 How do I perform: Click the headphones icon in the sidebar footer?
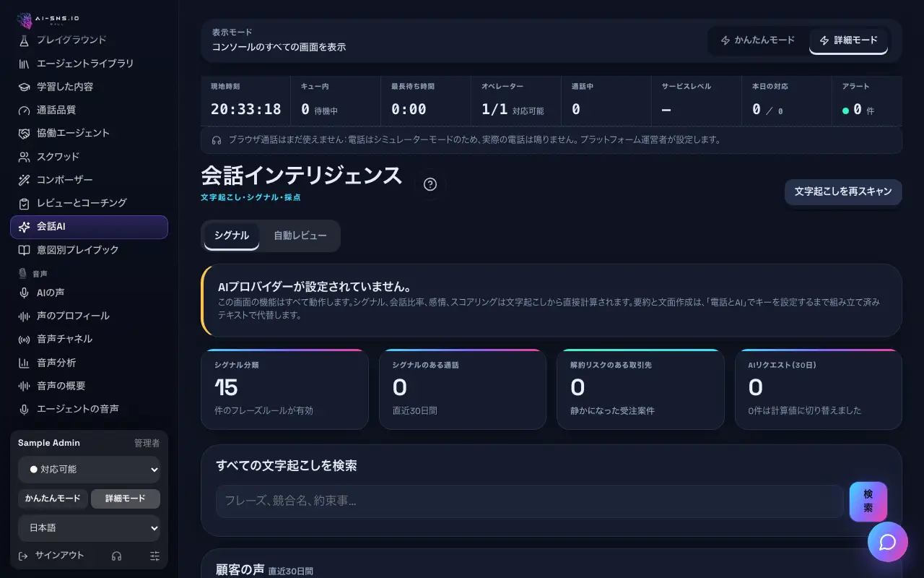pyautogui.click(x=116, y=556)
